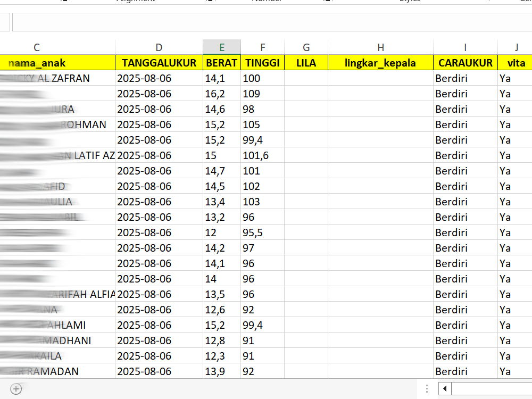Viewport: 532px width, 399px height.
Task: Select BERAT cell with value 12,6
Action: [222, 310]
